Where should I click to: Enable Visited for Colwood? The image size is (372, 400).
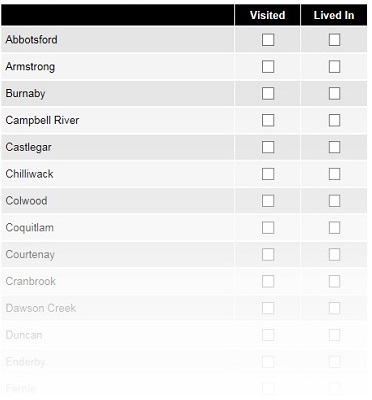coord(268,201)
